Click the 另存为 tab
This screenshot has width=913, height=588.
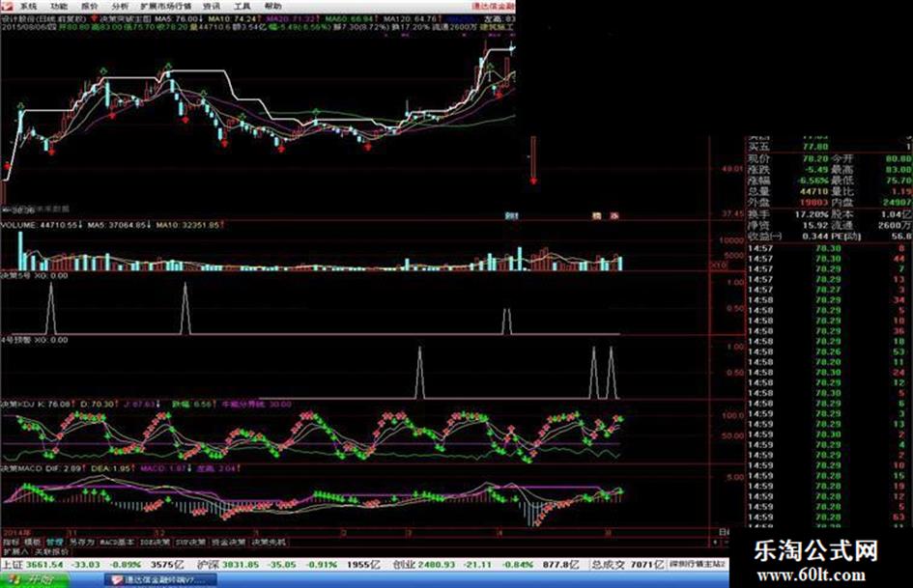81,542
